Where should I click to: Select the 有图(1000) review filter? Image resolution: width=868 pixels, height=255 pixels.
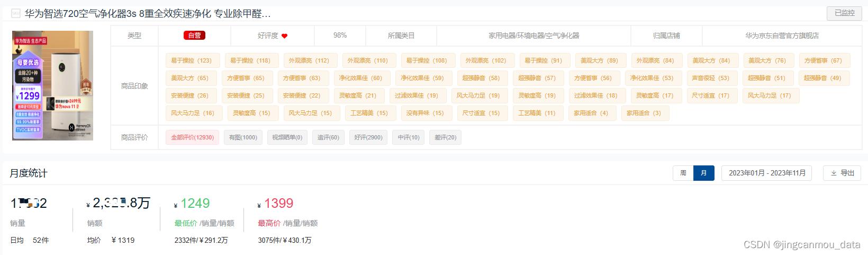(243, 137)
